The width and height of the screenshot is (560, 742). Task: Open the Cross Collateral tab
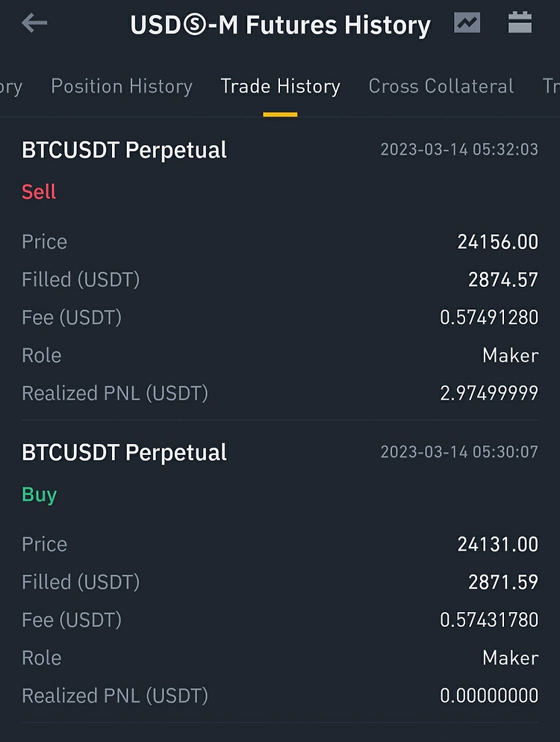coord(441,86)
